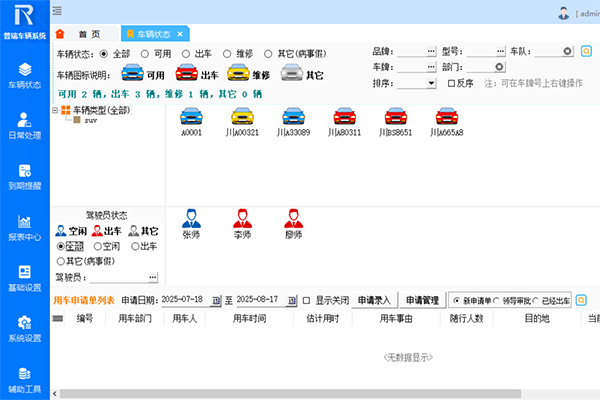
Task: Go to 到期提醒 sidebar section
Action: 24,177
